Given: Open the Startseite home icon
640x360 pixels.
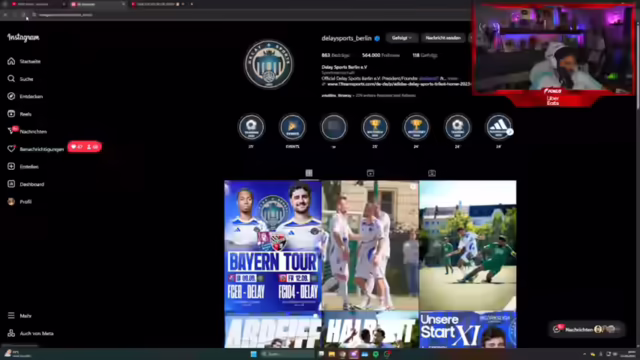Looking at the screenshot, I should pos(11,61).
